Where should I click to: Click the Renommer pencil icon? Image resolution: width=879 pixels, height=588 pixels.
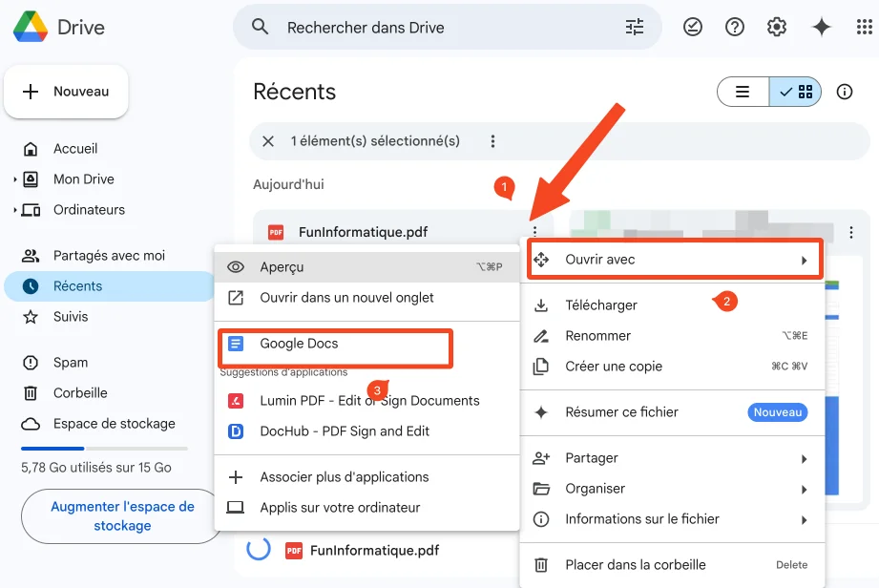pyautogui.click(x=541, y=336)
